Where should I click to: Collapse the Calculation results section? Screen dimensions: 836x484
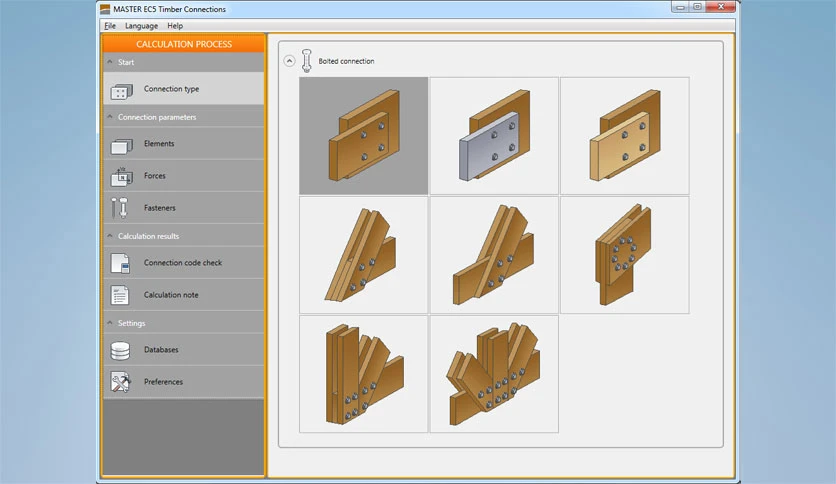[x=110, y=236]
